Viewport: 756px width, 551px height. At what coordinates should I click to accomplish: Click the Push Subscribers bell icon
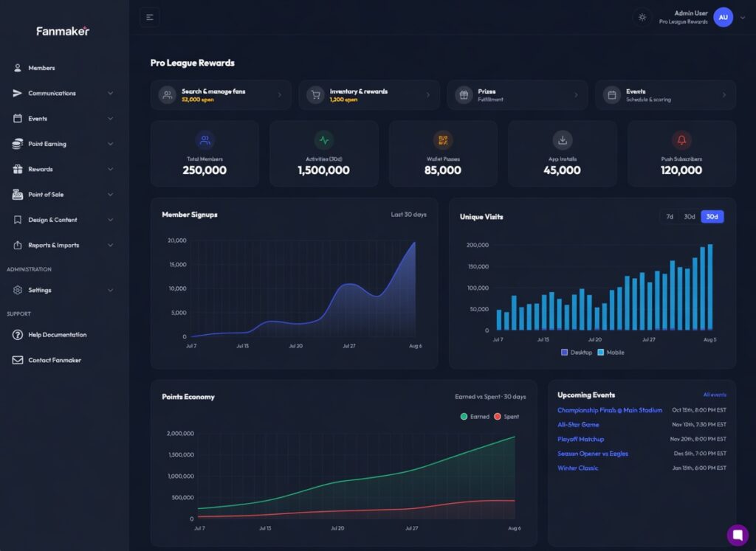tap(681, 140)
